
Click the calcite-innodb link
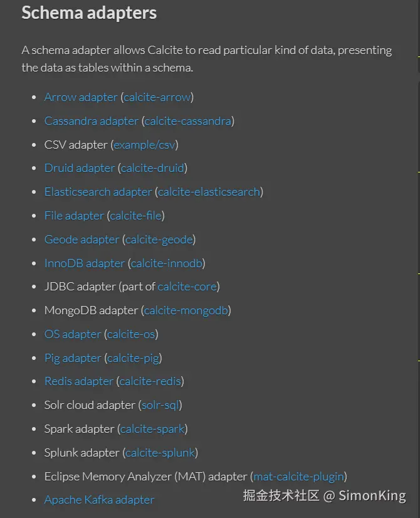click(x=166, y=263)
